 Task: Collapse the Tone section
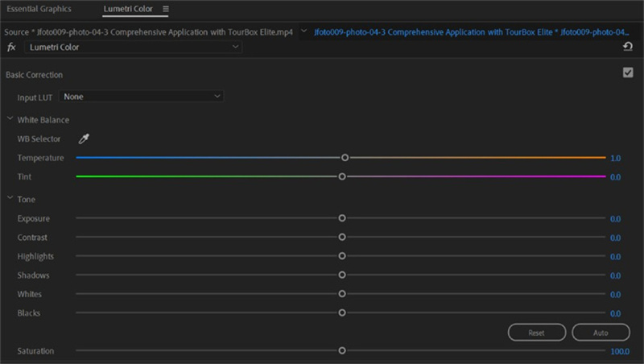[10, 199]
